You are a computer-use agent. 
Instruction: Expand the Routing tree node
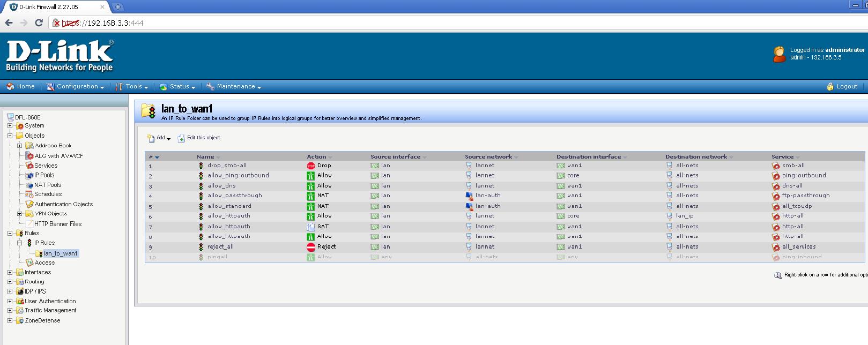point(10,281)
